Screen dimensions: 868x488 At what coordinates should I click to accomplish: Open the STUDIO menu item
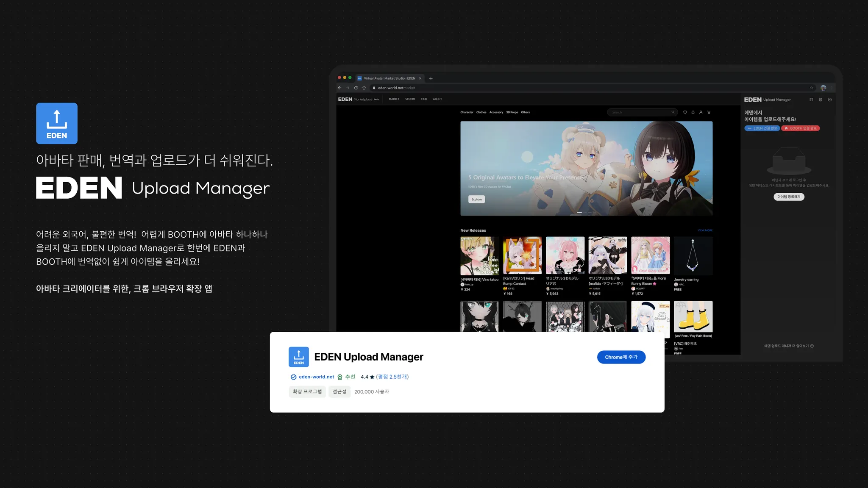(x=410, y=99)
